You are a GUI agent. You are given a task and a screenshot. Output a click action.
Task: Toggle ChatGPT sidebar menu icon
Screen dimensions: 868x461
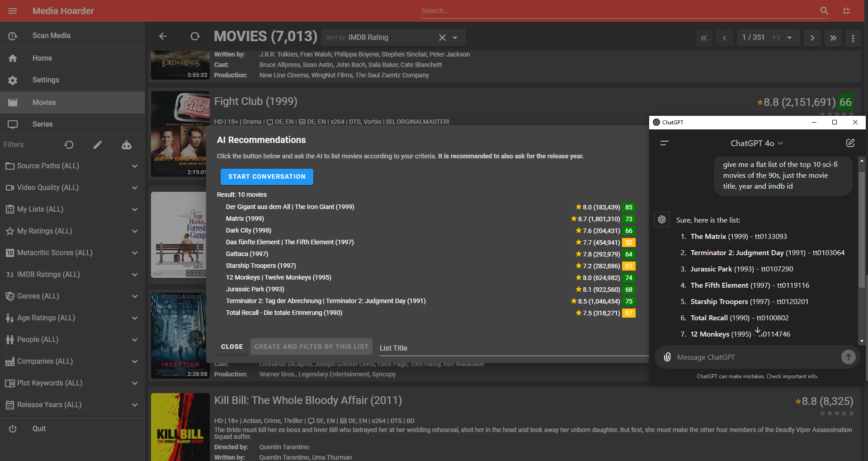point(664,143)
